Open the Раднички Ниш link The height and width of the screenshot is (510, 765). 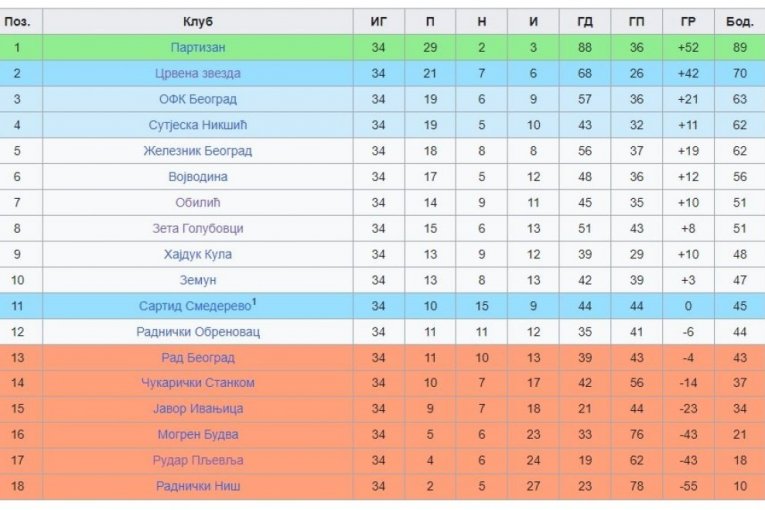(x=198, y=486)
